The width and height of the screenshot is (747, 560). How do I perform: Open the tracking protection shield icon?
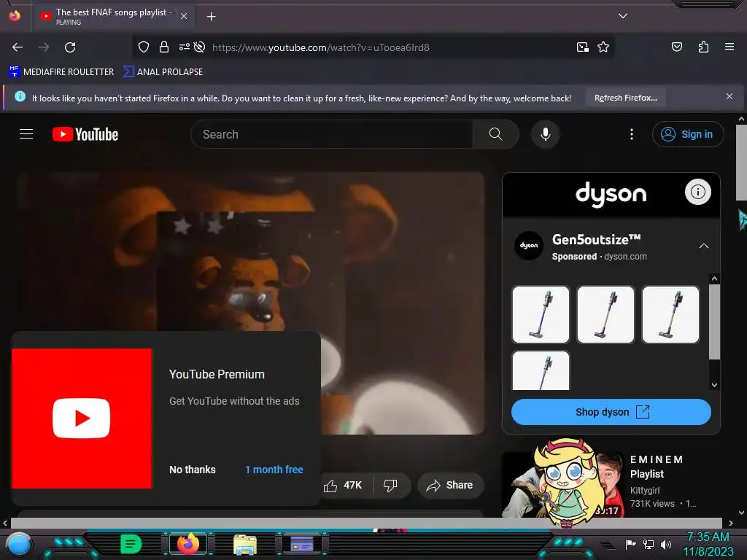(144, 47)
